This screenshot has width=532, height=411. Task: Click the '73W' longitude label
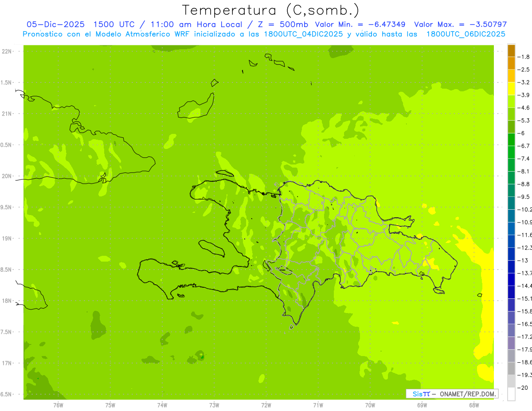click(214, 405)
